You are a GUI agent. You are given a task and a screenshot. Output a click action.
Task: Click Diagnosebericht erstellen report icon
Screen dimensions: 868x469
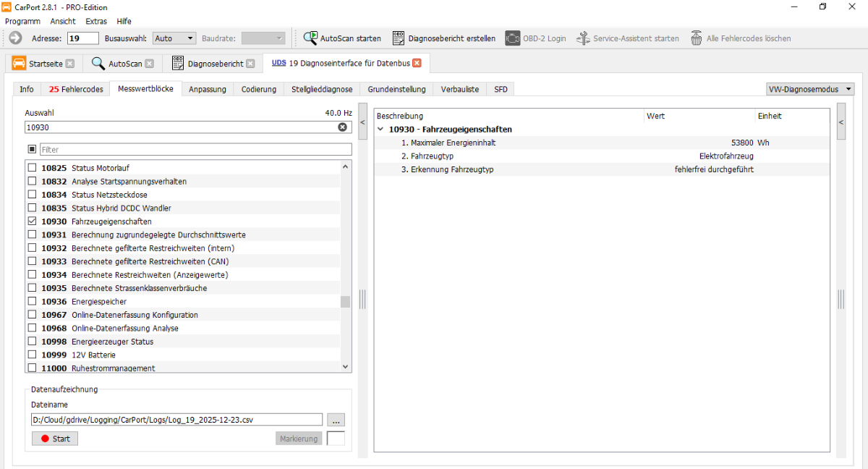point(399,38)
